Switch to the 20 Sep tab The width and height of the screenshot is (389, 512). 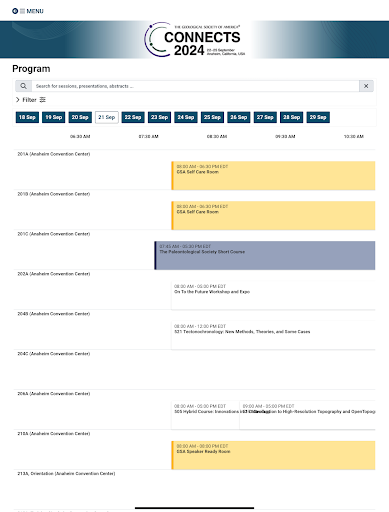[x=80, y=117]
